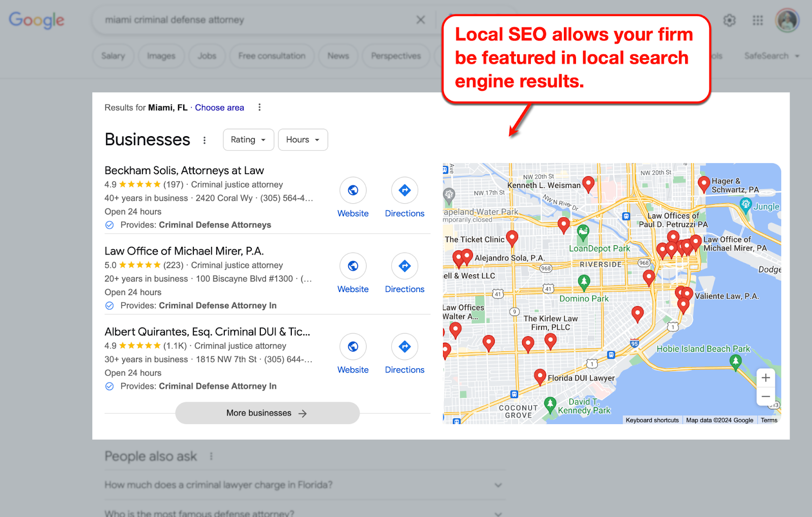Click 'Provides: Criminal Defense Attorneys' line

(x=196, y=225)
